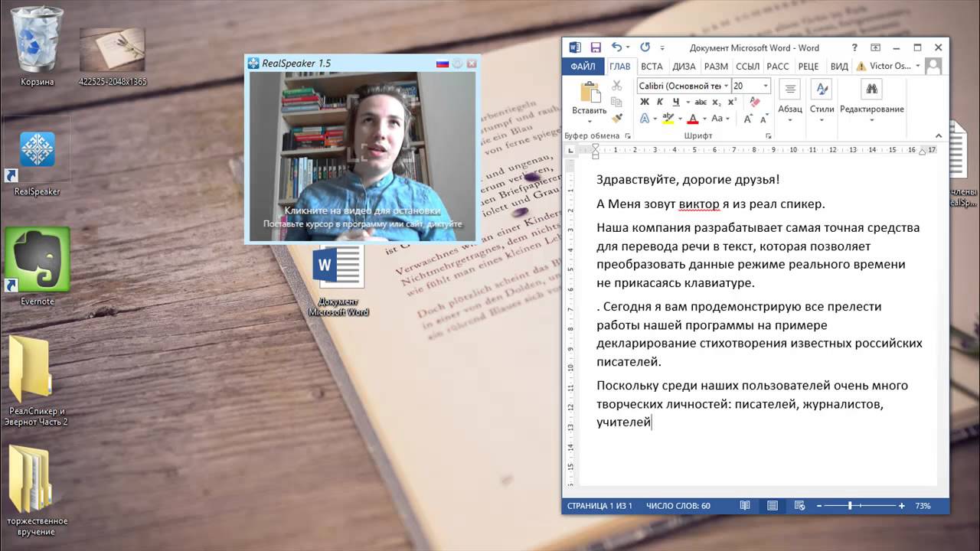
Task: Open ribbon display options in Word title bar
Action: (x=876, y=47)
